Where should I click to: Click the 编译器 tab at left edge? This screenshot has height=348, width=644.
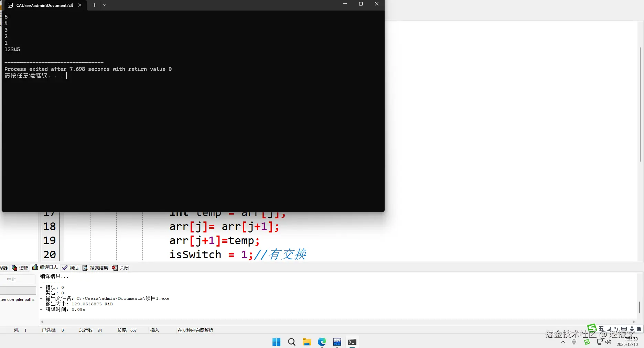pyautogui.click(x=3, y=268)
